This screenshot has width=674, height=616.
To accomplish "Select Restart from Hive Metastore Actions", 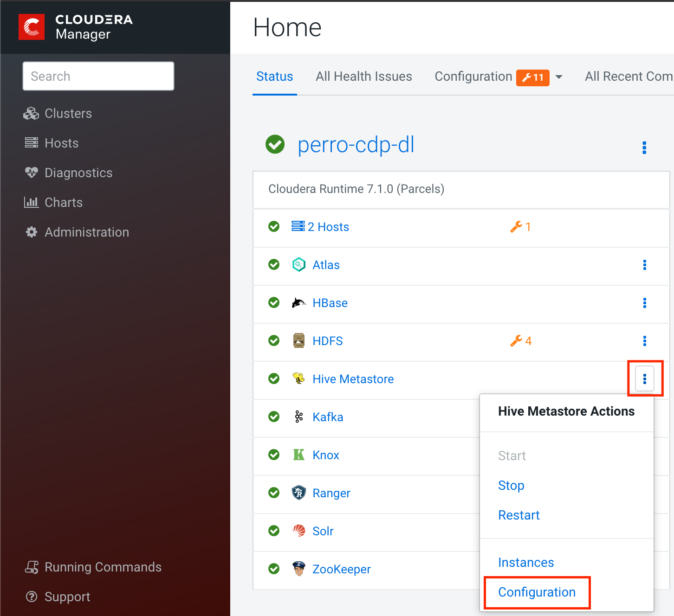I will coord(518,515).
